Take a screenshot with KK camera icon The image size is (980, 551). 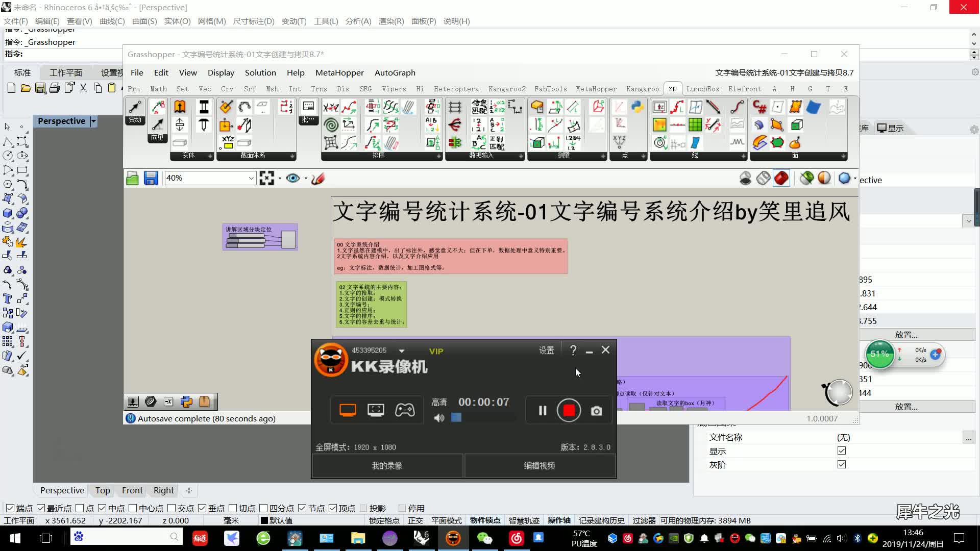pyautogui.click(x=596, y=411)
